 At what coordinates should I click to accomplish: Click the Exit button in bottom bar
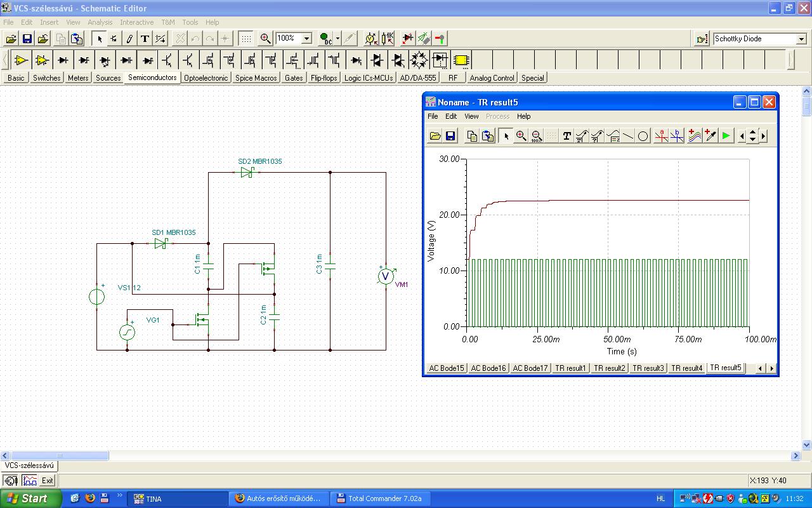[48, 481]
